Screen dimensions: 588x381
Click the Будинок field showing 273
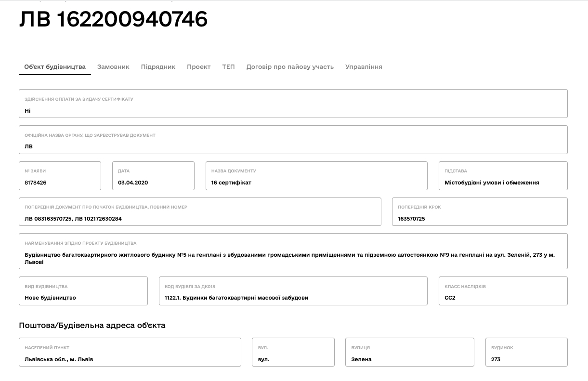click(x=526, y=352)
